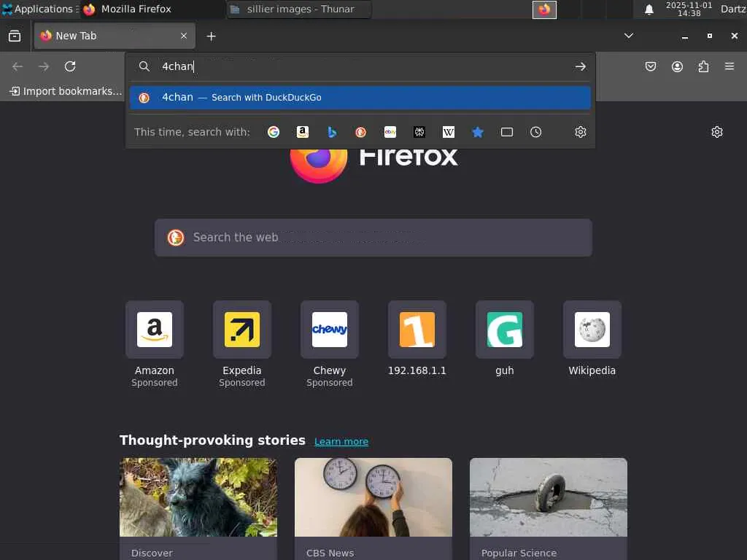Open new tab page customize gear
The width and height of the screenshot is (747, 560).
[717, 132]
